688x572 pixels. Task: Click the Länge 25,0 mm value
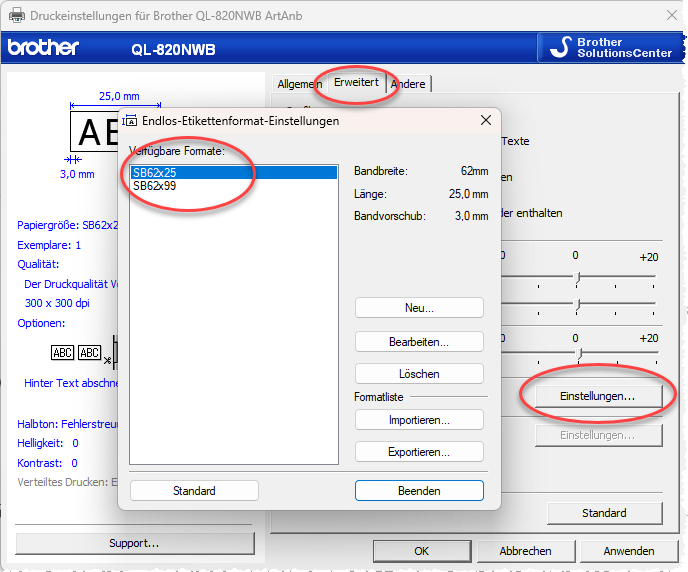[x=468, y=194]
